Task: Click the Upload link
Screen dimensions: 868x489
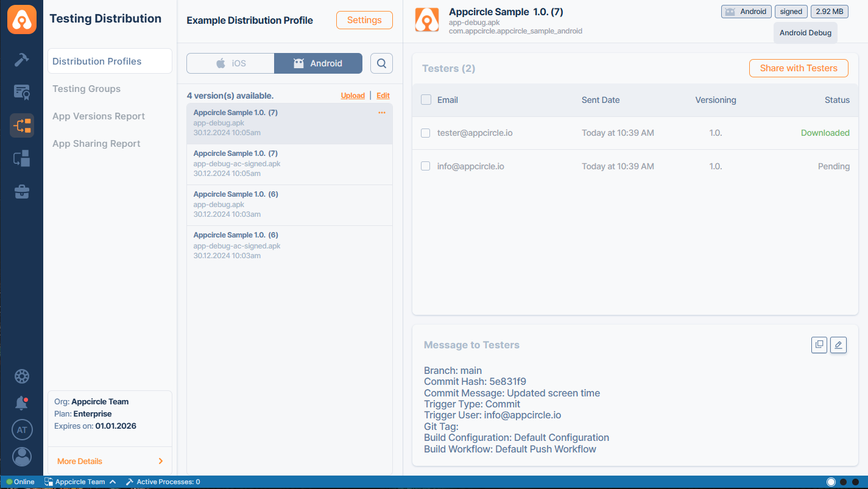Action: tap(353, 96)
